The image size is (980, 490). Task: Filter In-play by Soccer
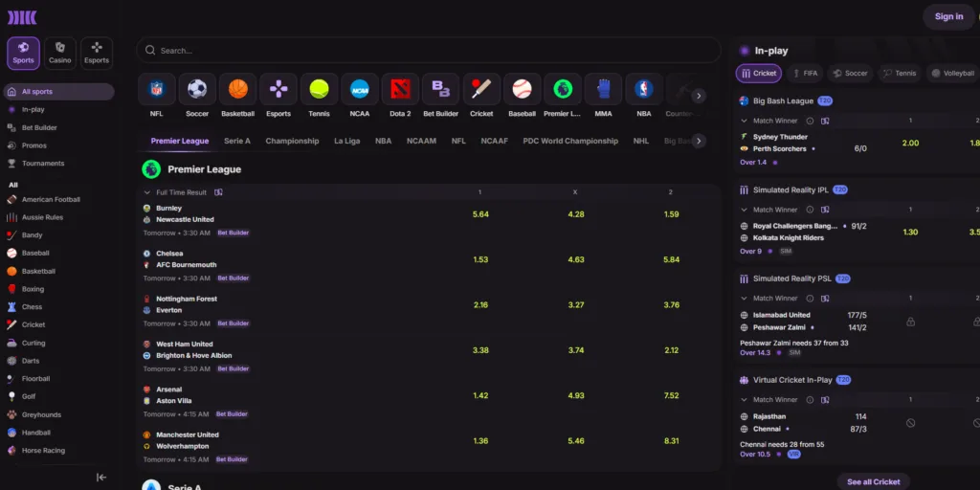click(849, 73)
